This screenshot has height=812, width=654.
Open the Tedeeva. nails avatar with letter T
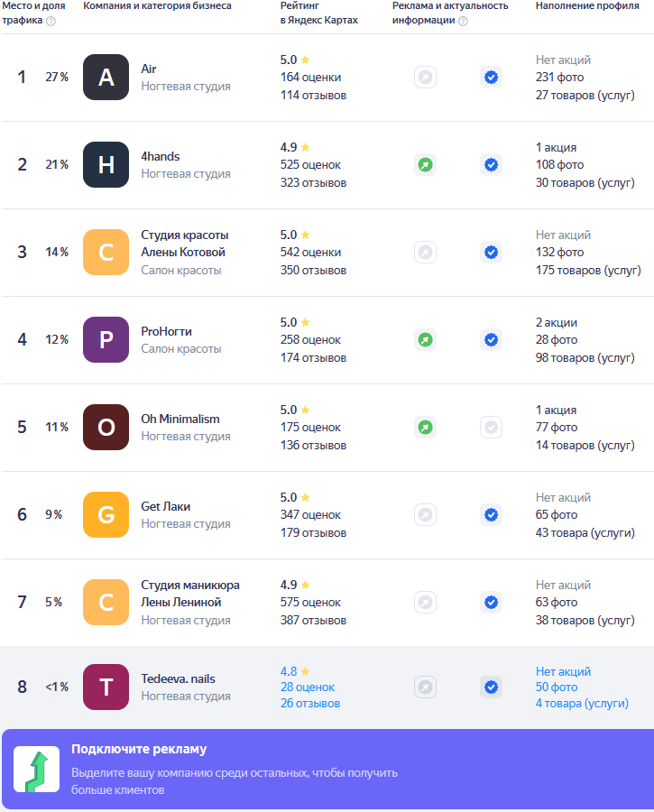[106, 687]
